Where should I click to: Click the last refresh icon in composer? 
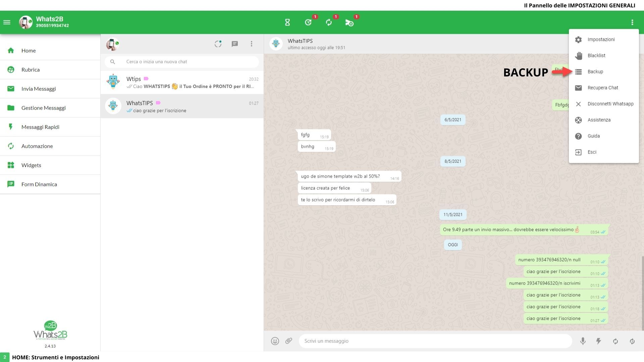point(632,341)
